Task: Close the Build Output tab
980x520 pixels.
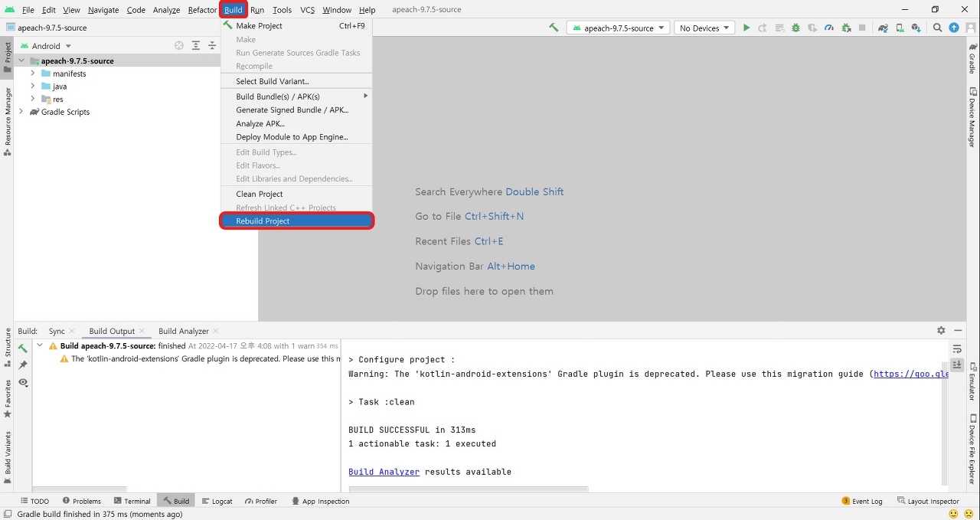Action: coord(142,331)
